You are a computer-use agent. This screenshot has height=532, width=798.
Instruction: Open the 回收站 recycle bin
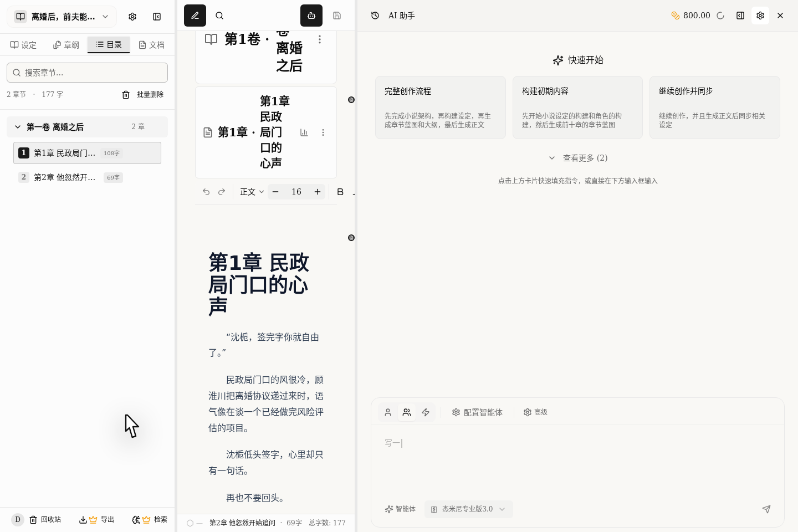coord(47,519)
